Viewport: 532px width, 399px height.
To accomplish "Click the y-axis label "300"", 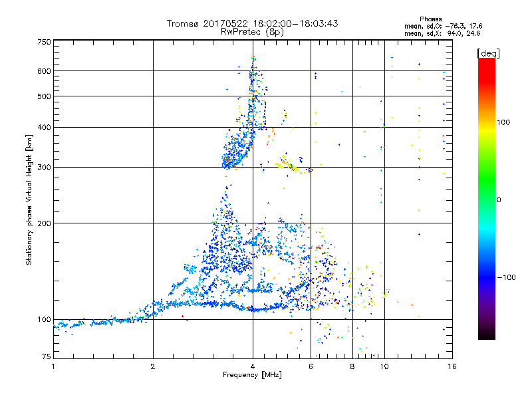I will click(44, 167).
